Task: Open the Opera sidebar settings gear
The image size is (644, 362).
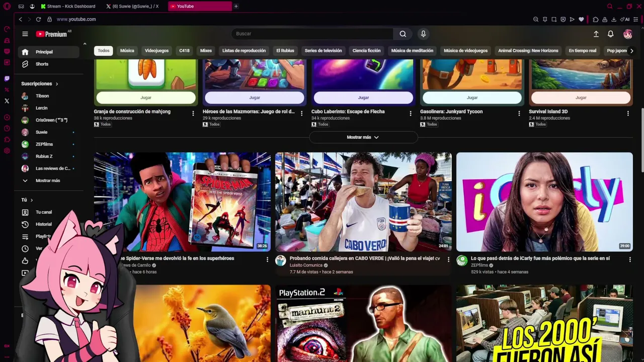Action: (7, 151)
